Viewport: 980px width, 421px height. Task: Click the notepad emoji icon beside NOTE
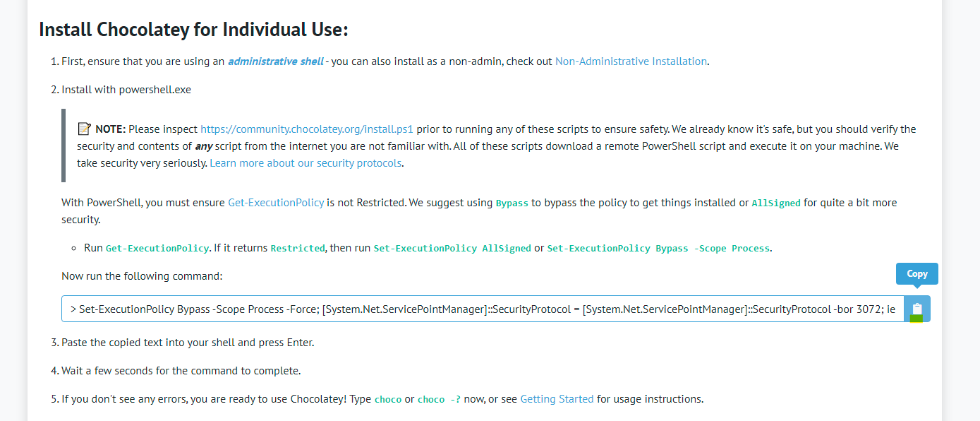click(84, 129)
